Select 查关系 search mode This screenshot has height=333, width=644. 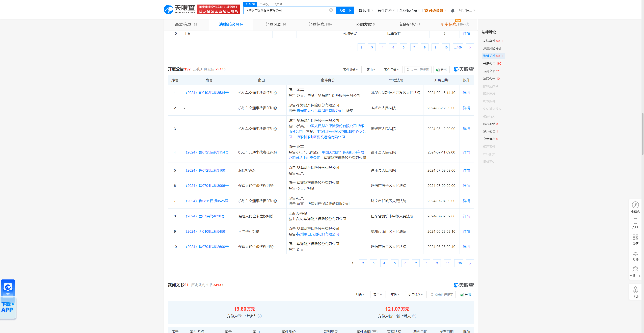point(278,4)
